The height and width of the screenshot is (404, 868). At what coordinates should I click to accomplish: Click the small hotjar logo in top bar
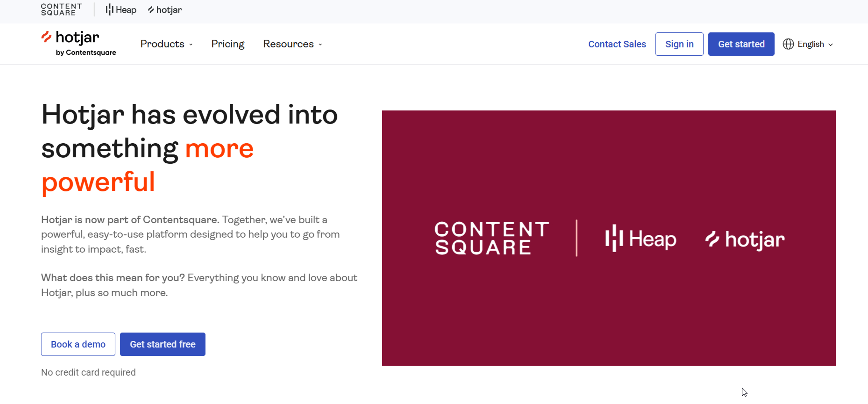coord(165,10)
